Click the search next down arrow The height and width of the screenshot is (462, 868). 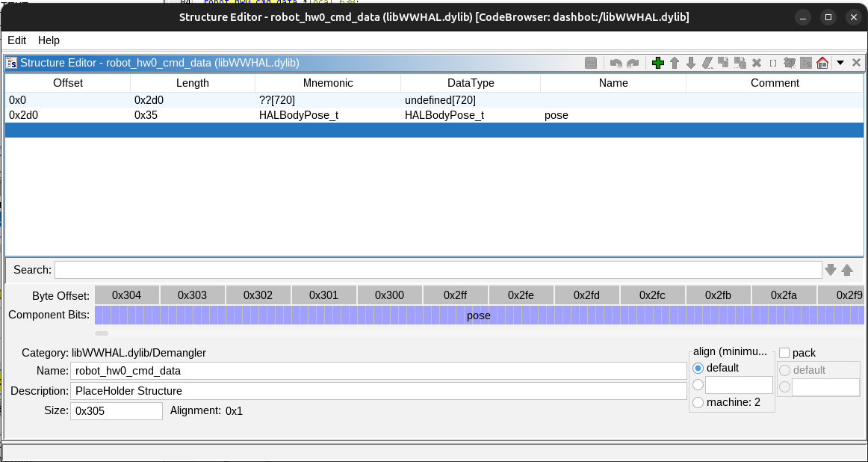coord(831,270)
